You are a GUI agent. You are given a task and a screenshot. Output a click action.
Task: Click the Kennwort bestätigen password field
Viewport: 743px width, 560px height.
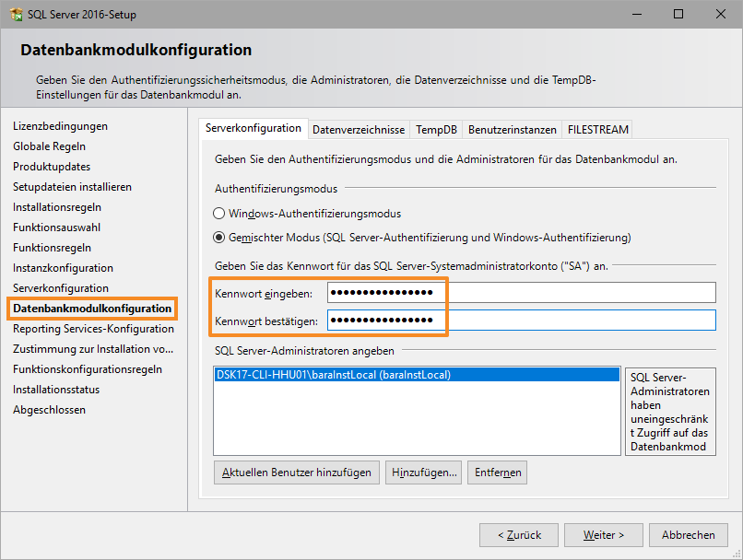(x=522, y=321)
